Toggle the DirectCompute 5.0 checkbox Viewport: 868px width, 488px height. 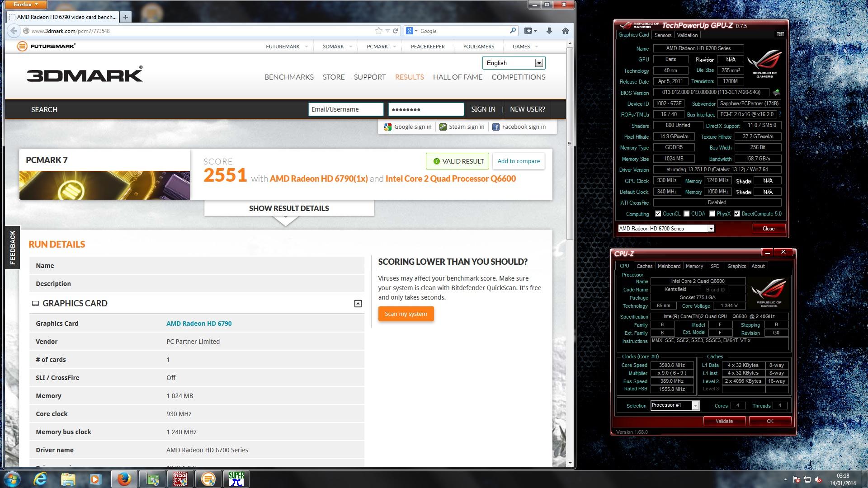(x=736, y=214)
